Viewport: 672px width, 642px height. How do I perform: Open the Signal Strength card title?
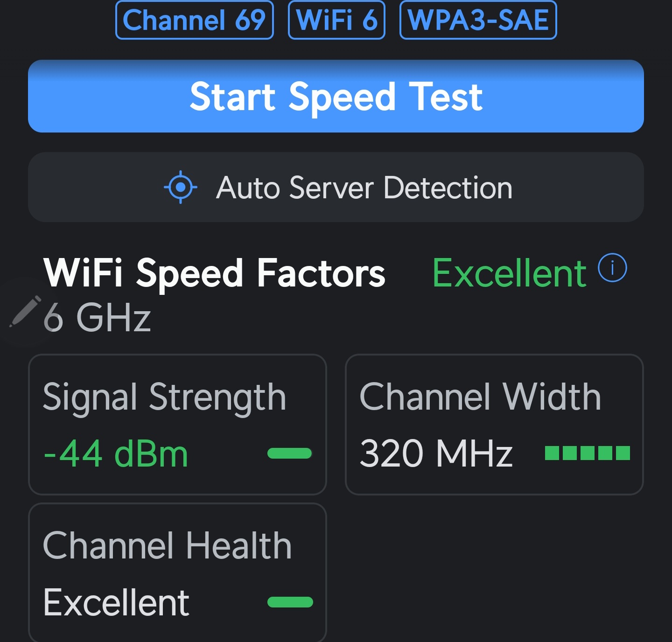[164, 397]
